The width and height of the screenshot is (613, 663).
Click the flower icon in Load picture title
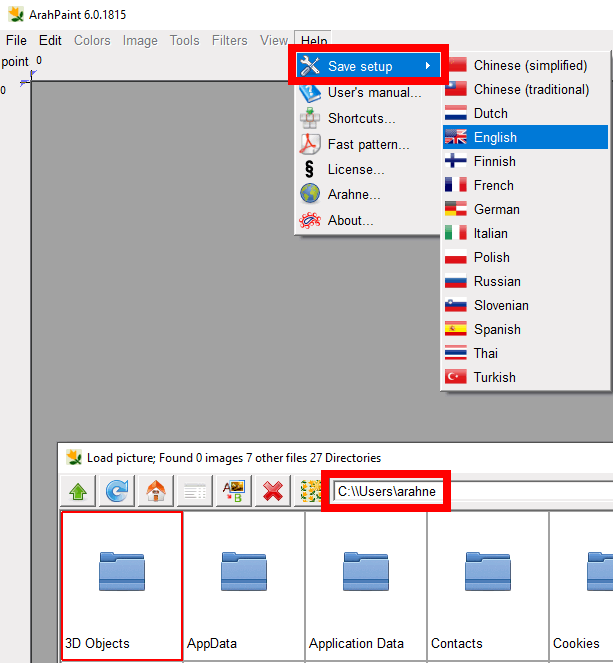(74, 458)
